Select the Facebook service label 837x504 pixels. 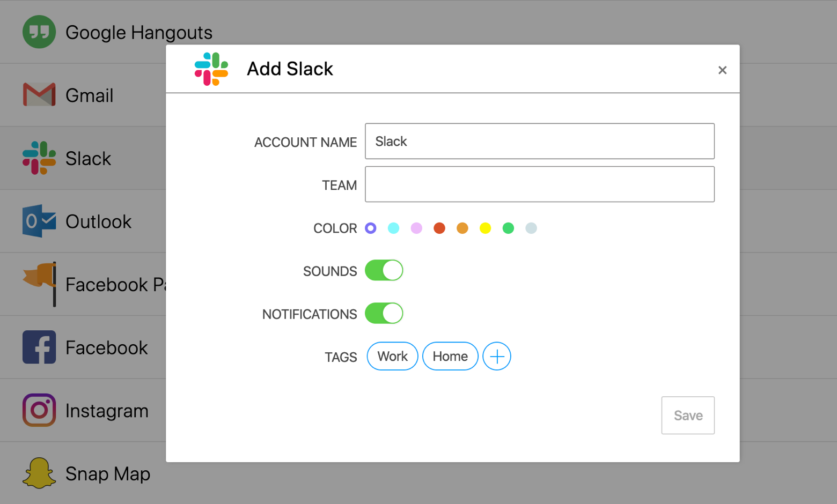tap(107, 347)
